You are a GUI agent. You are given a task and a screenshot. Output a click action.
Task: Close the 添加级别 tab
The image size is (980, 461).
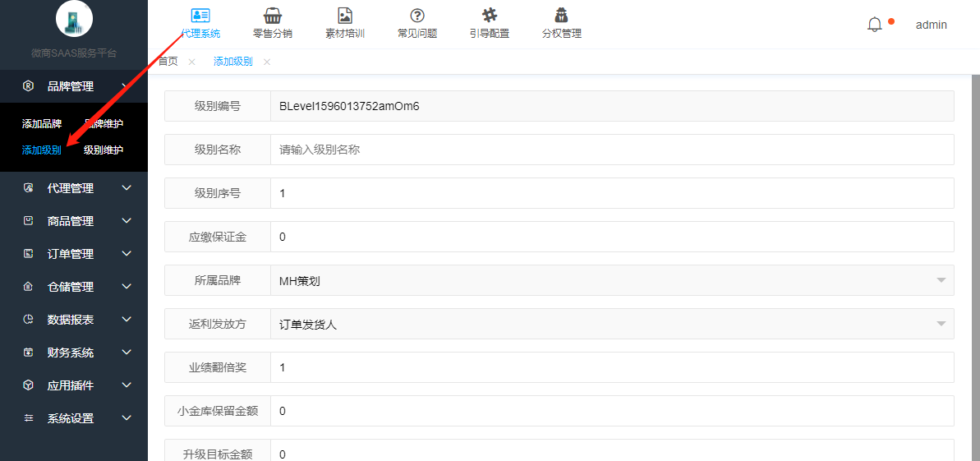(x=267, y=62)
